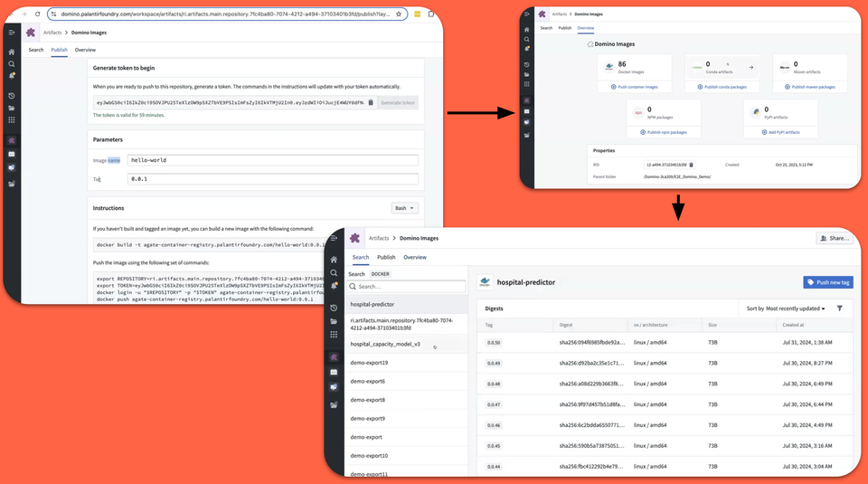This screenshot has width=868, height=484.
Task: Click the search icon in the Overview screenshot sidebar
Action: click(526, 39)
